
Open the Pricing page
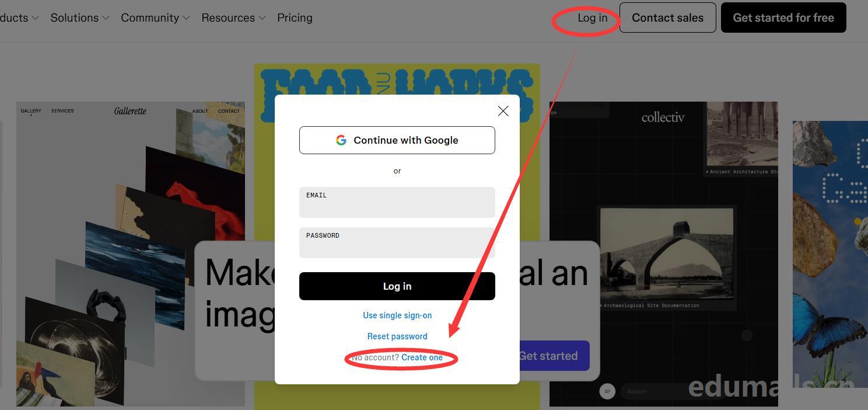295,18
